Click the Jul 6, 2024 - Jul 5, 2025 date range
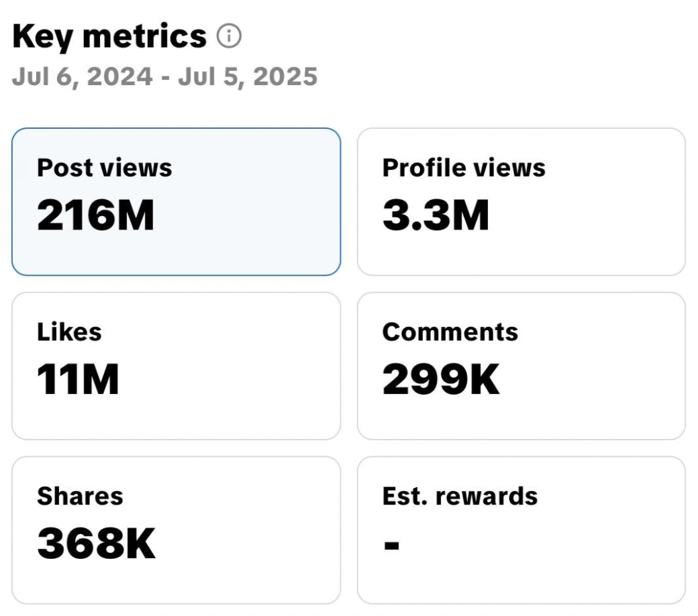The image size is (698, 616). click(164, 77)
